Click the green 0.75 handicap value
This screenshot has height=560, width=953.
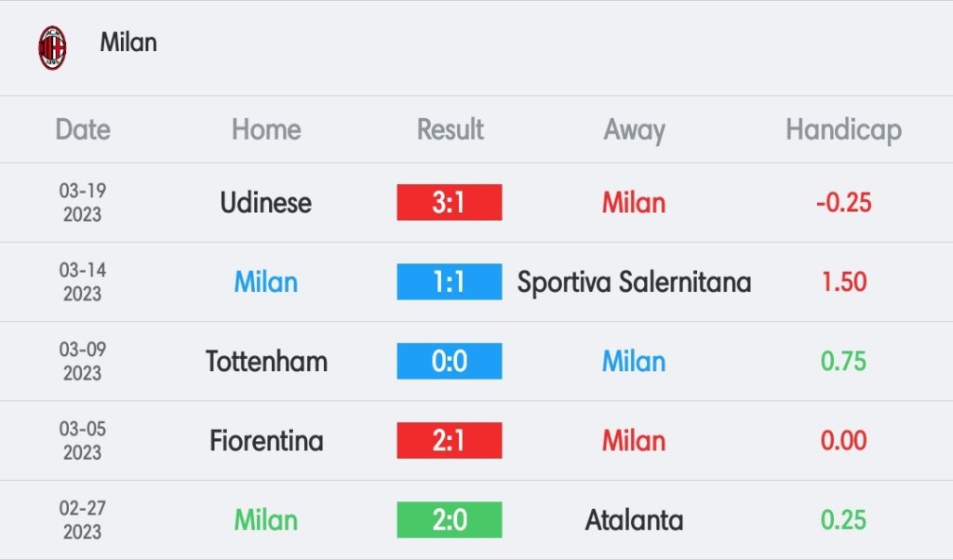pyautogui.click(x=843, y=361)
